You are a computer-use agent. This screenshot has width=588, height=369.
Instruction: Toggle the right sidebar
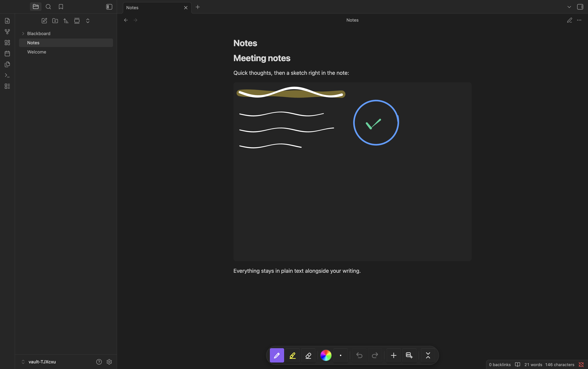pos(580,7)
